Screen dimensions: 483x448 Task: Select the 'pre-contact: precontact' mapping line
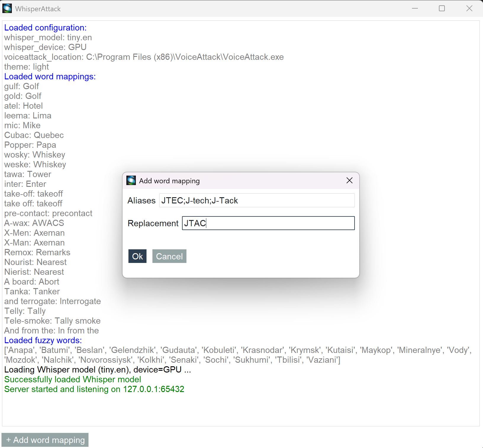(48, 213)
